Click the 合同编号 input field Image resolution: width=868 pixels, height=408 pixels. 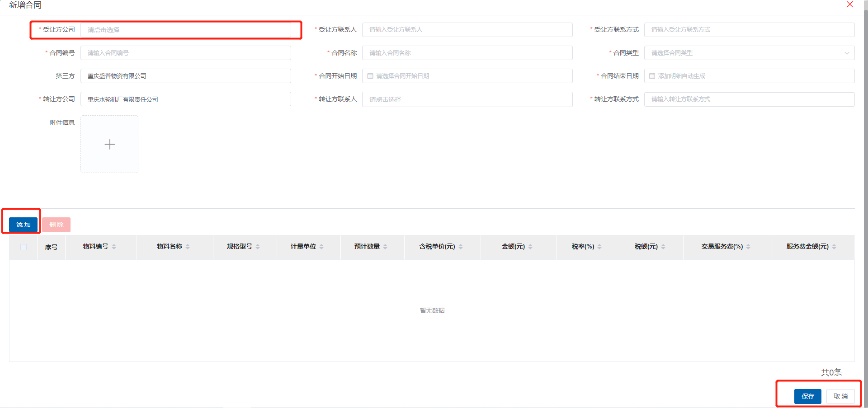click(185, 53)
